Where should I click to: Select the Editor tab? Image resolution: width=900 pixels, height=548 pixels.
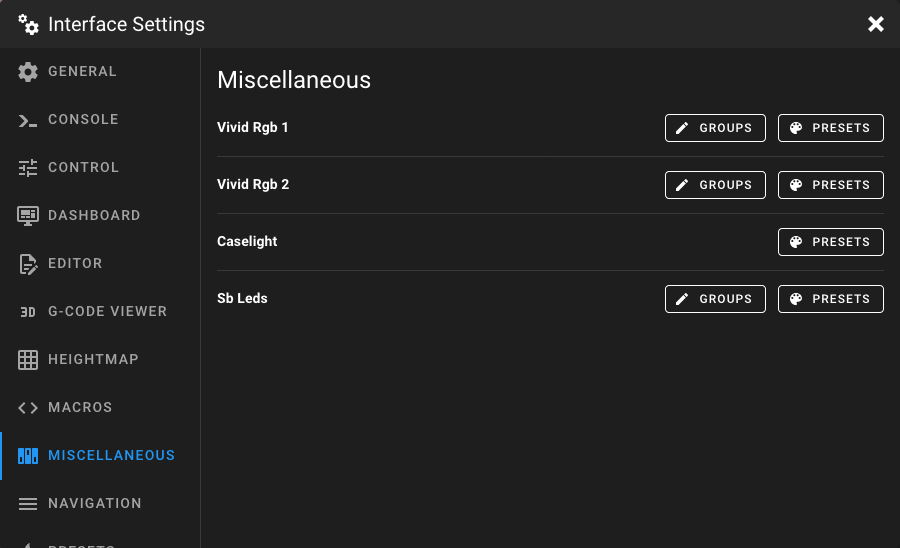(100, 264)
